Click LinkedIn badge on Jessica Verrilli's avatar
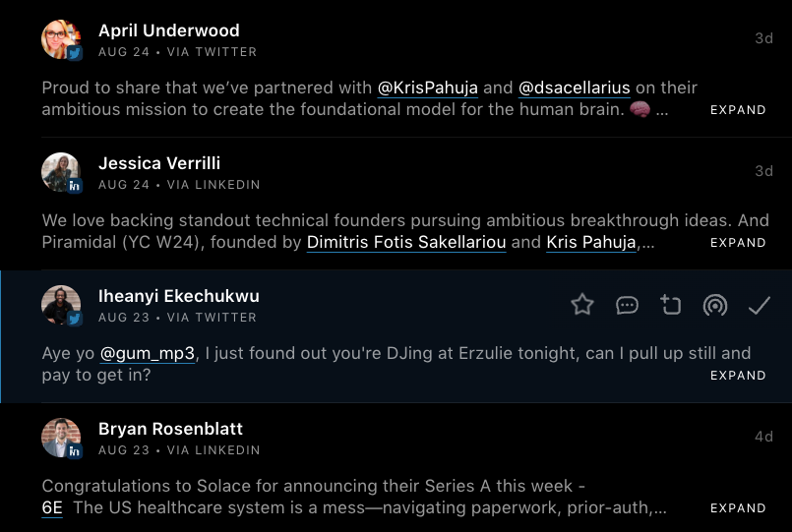This screenshot has height=532, width=792. (x=74, y=186)
